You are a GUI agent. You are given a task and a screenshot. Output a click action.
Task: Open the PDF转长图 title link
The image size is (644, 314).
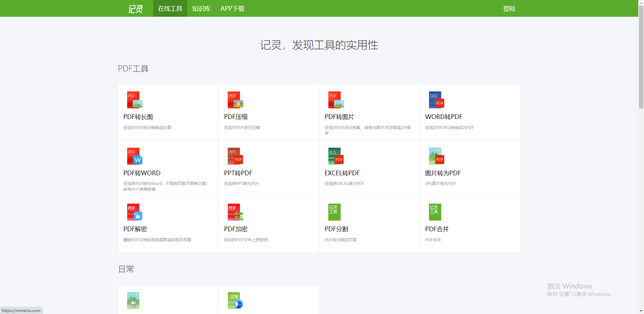point(138,117)
